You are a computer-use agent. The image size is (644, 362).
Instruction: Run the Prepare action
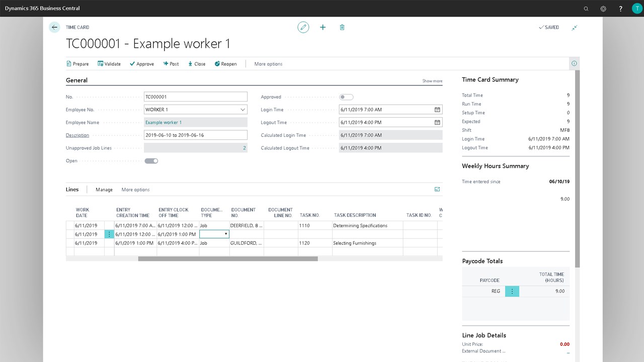[x=77, y=64]
